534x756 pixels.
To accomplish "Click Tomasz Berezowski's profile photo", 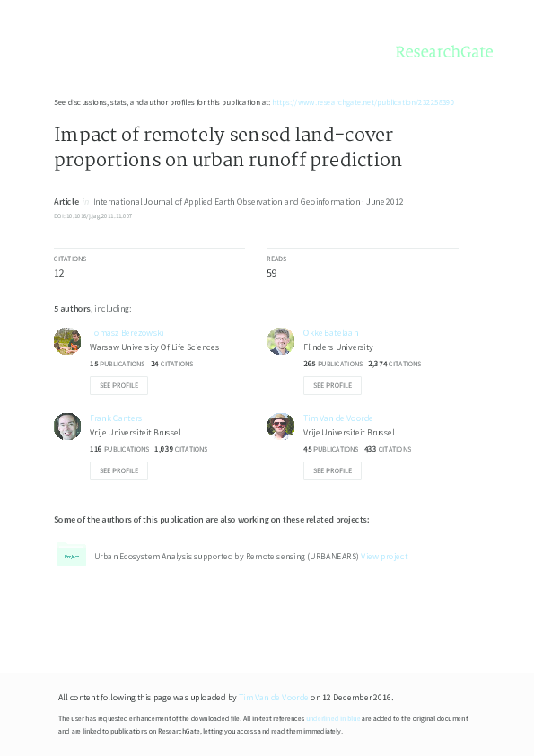I will pos(67,341).
